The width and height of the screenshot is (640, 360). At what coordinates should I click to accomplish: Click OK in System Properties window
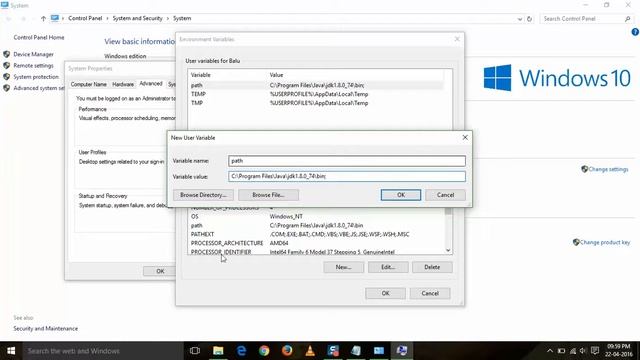tap(160, 271)
